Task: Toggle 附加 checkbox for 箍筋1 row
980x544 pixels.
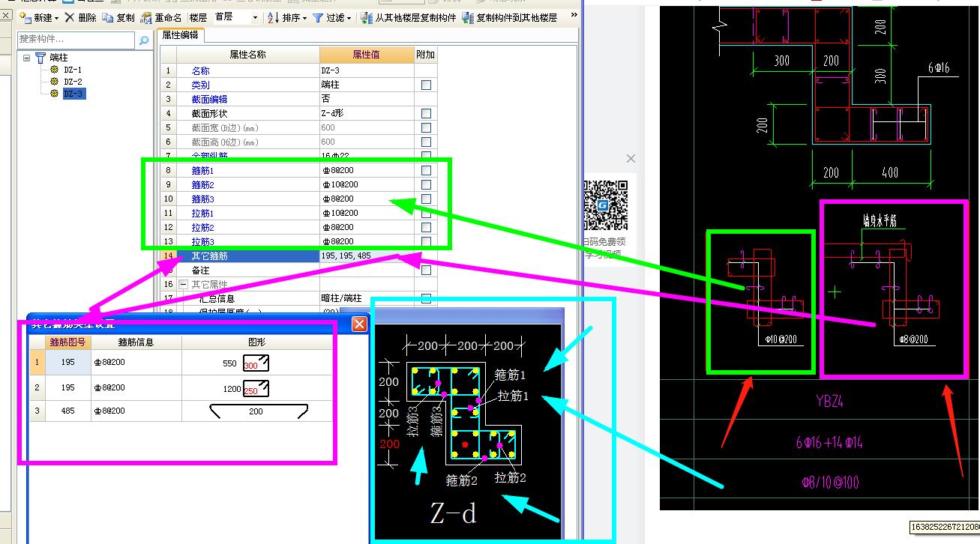Action: coord(426,171)
